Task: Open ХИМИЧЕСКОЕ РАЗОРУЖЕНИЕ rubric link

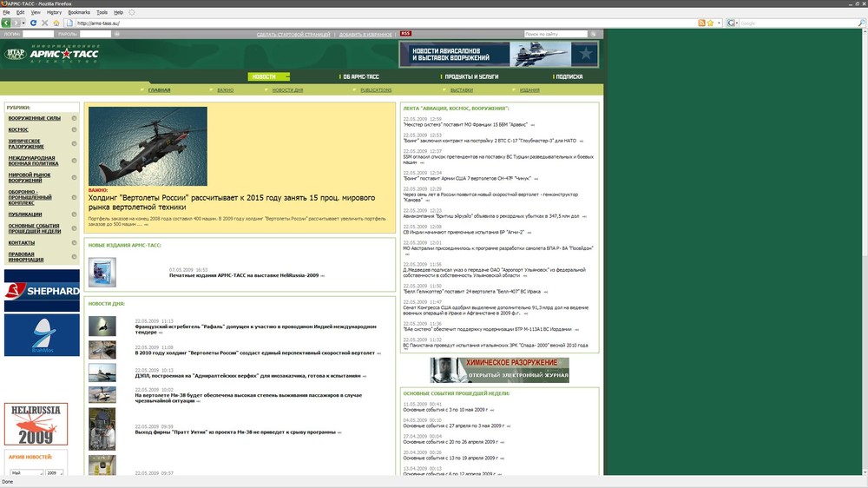Action: 26,144
